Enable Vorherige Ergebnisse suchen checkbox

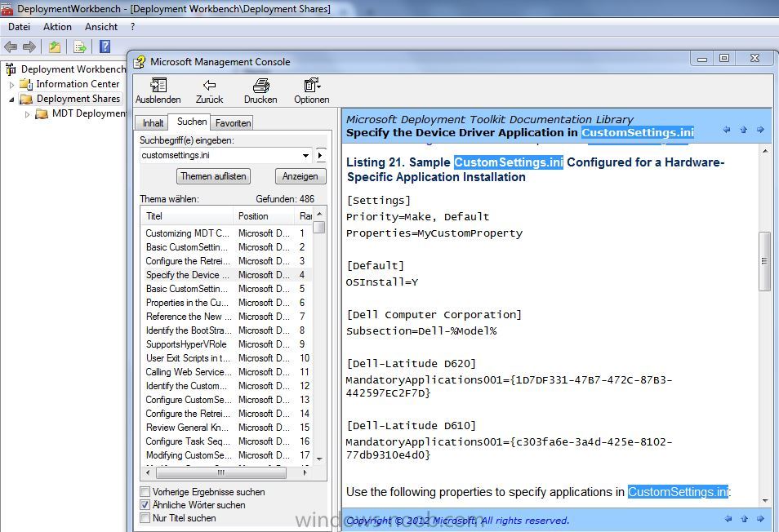[145, 492]
